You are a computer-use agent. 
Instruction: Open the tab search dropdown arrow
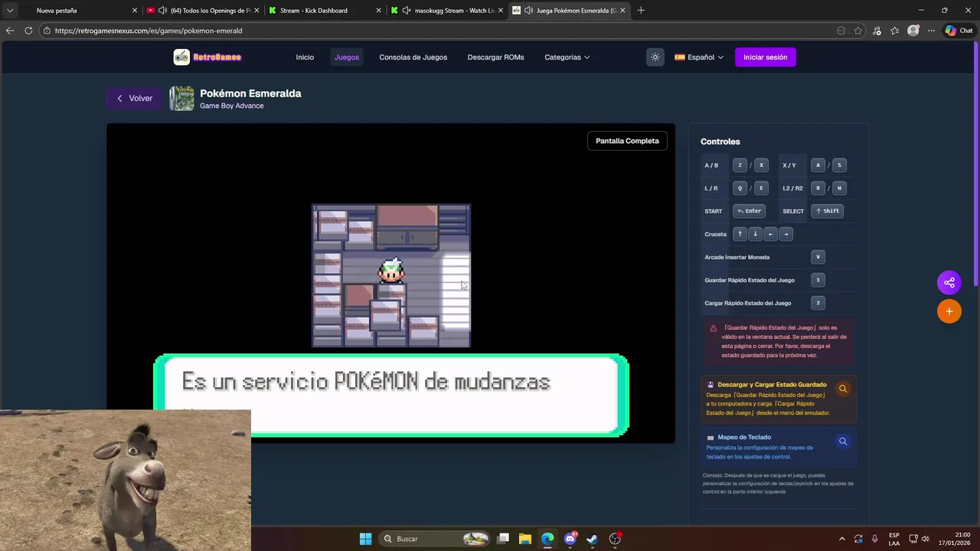(10, 11)
